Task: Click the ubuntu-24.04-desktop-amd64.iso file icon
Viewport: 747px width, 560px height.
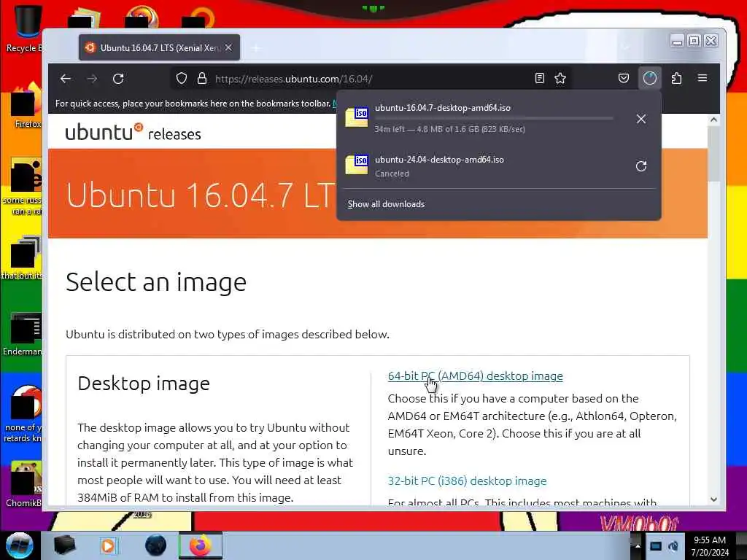Action: click(x=357, y=165)
